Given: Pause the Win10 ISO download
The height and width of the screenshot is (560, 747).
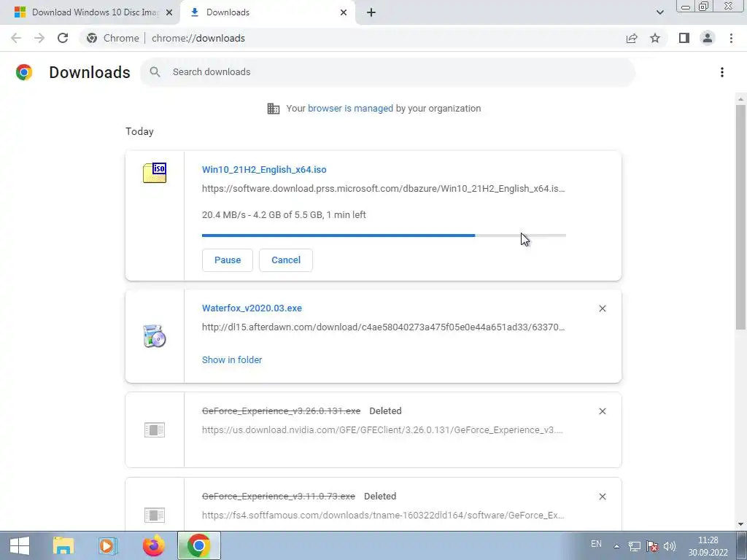Looking at the screenshot, I should [x=228, y=260].
